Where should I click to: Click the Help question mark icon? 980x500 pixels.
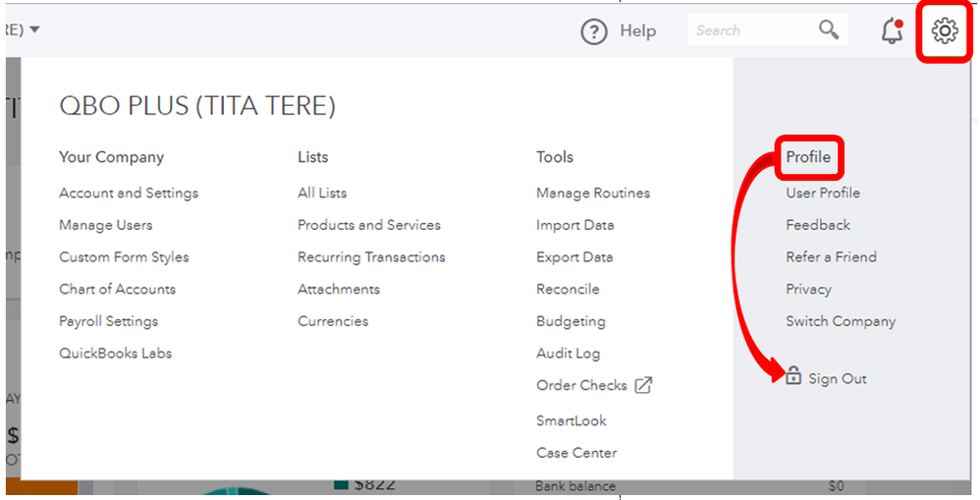coord(594,31)
